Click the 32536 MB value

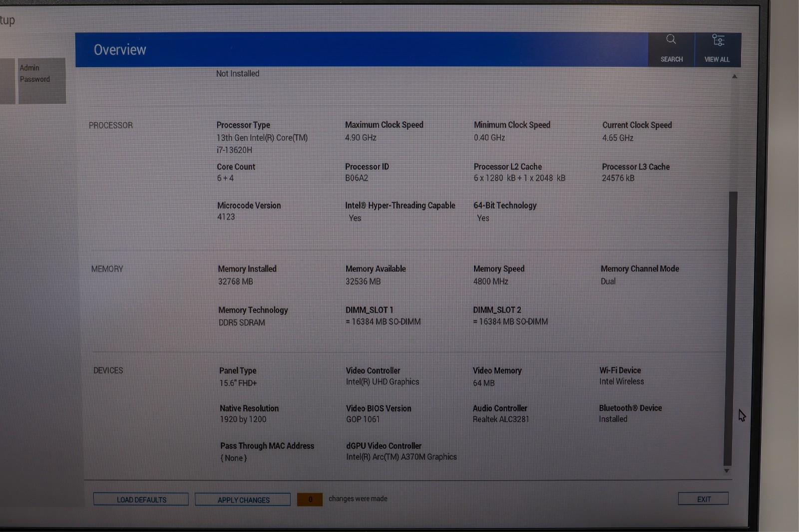click(363, 281)
